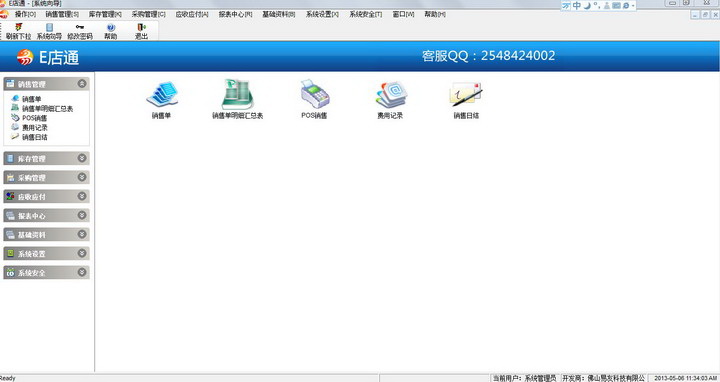Collapse the 销售管理 sidebar panel chevron
The image size is (720, 382).
(x=82, y=84)
